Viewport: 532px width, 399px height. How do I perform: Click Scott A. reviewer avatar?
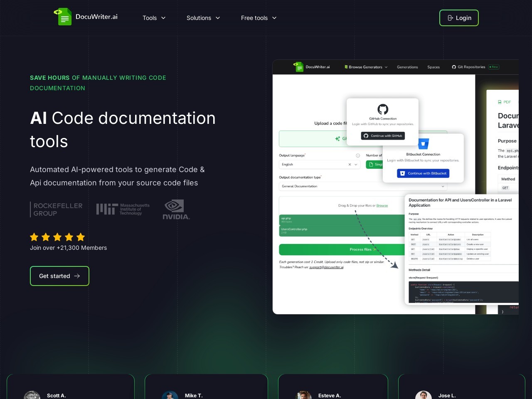32,395
